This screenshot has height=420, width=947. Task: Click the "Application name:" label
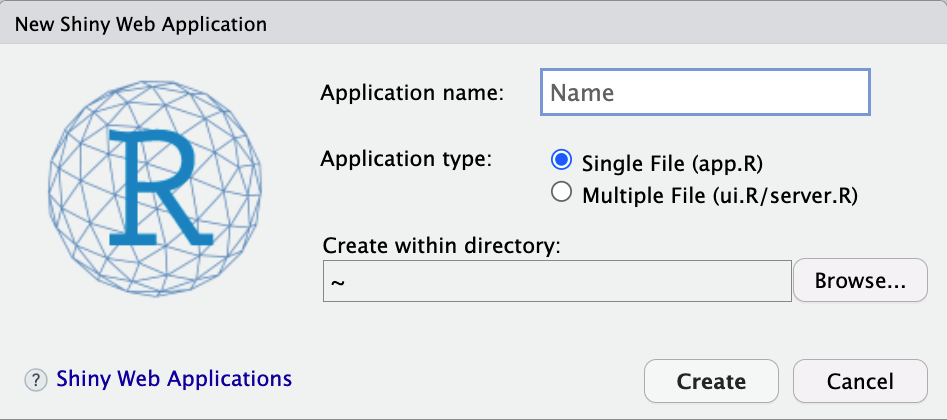[412, 93]
